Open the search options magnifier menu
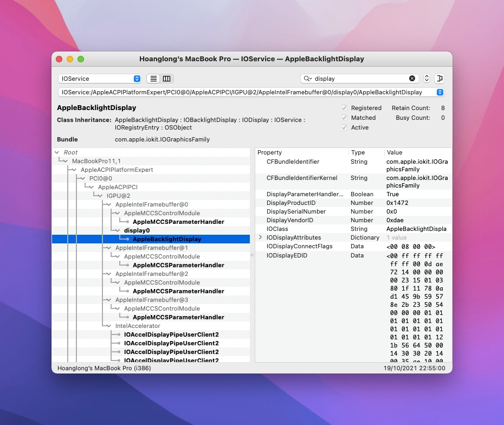This screenshot has height=425, width=504. click(x=308, y=79)
